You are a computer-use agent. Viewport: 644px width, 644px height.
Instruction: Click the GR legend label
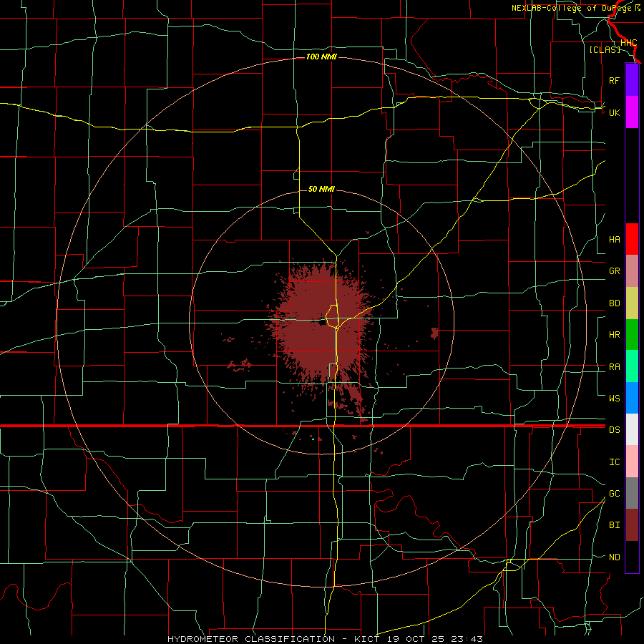click(x=614, y=271)
